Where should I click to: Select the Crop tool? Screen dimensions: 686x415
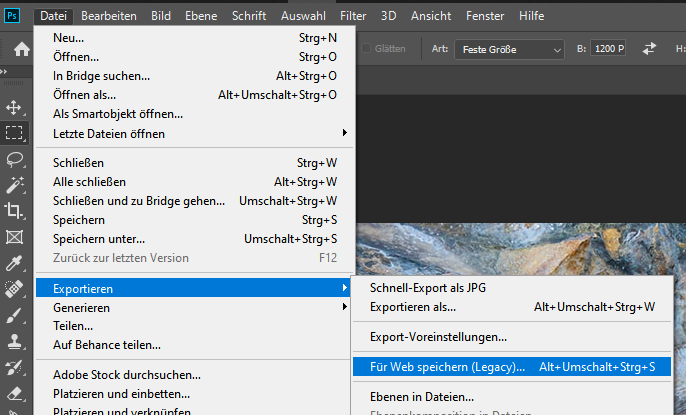(x=14, y=211)
